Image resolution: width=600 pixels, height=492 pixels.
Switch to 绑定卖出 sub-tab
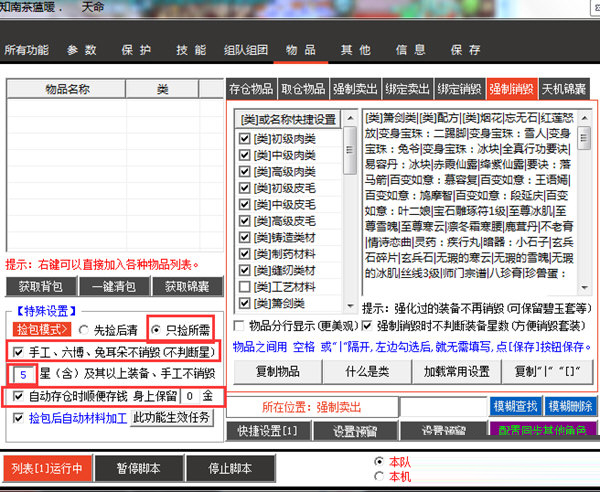click(x=407, y=89)
